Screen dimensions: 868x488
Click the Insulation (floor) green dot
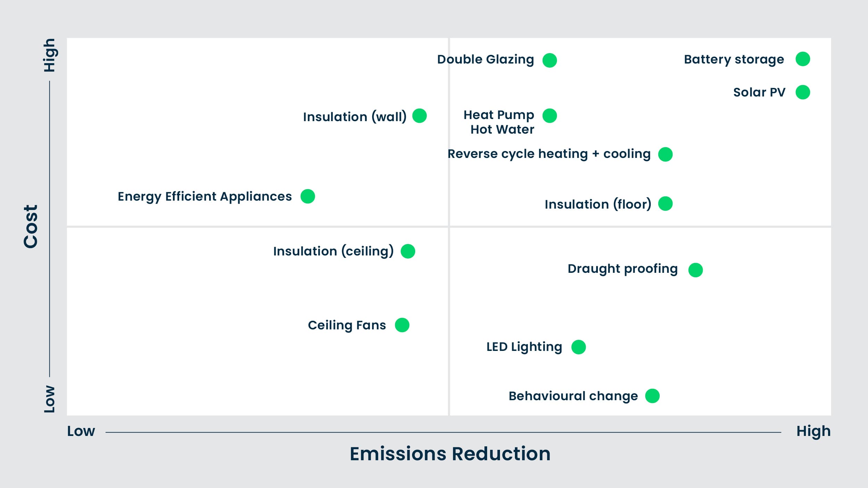click(x=665, y=204)
